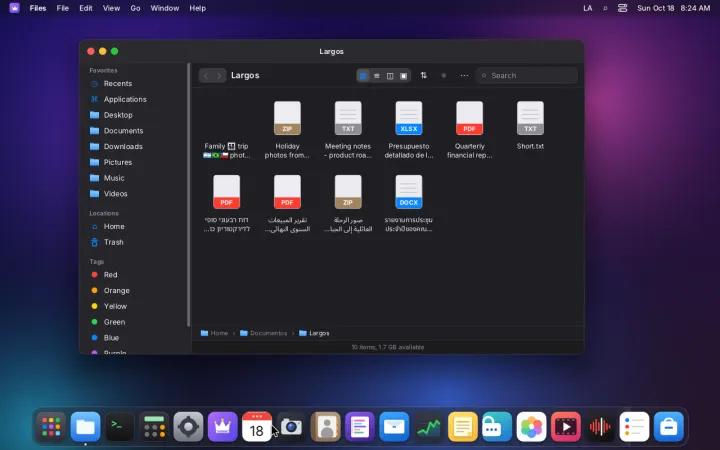Open the Pictures sidebar folder
720x450 pixels.
point(134,162)
